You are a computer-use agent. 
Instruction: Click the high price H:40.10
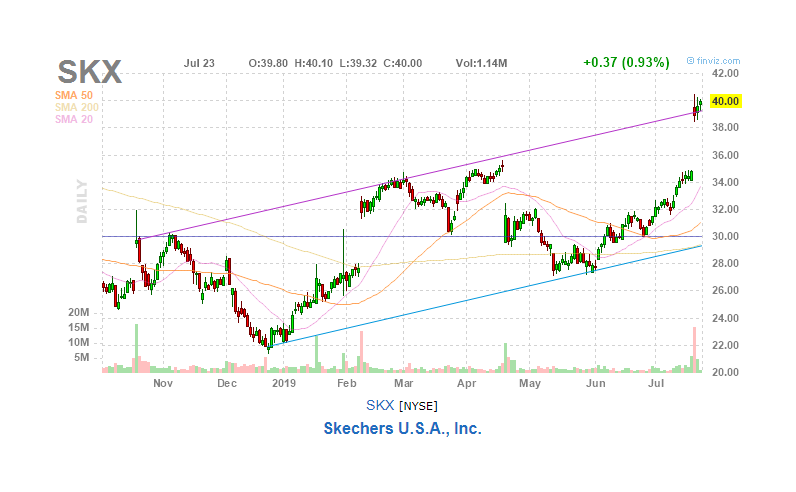click(314, 63)
